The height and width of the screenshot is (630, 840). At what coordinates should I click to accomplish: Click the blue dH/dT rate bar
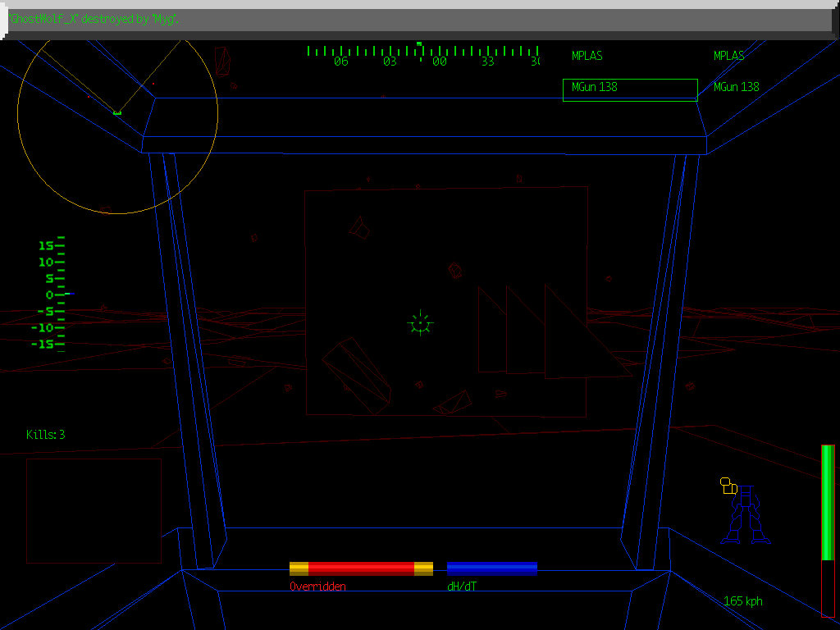491,568
